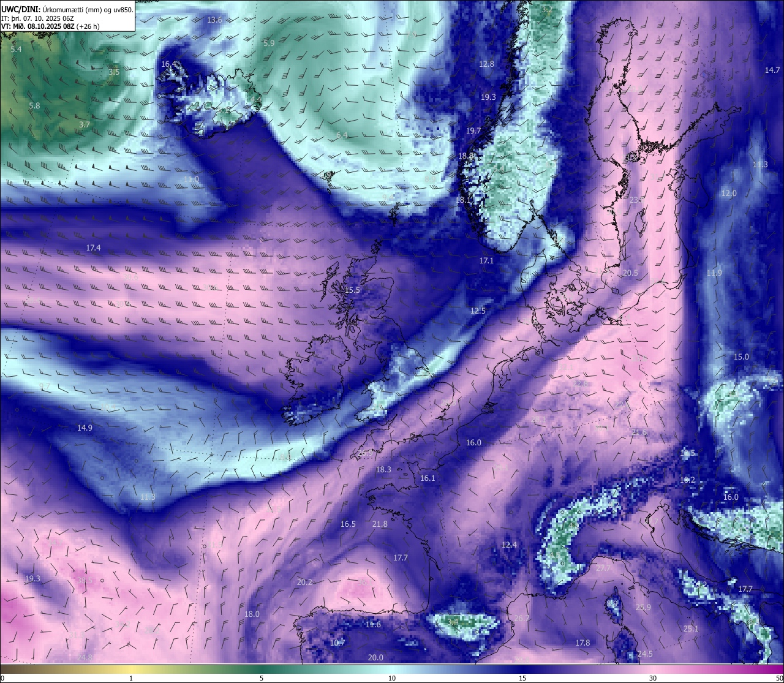Click the 11.9 value label
Image resolution: width=784 pixels, height=683 pixels.
714,273
